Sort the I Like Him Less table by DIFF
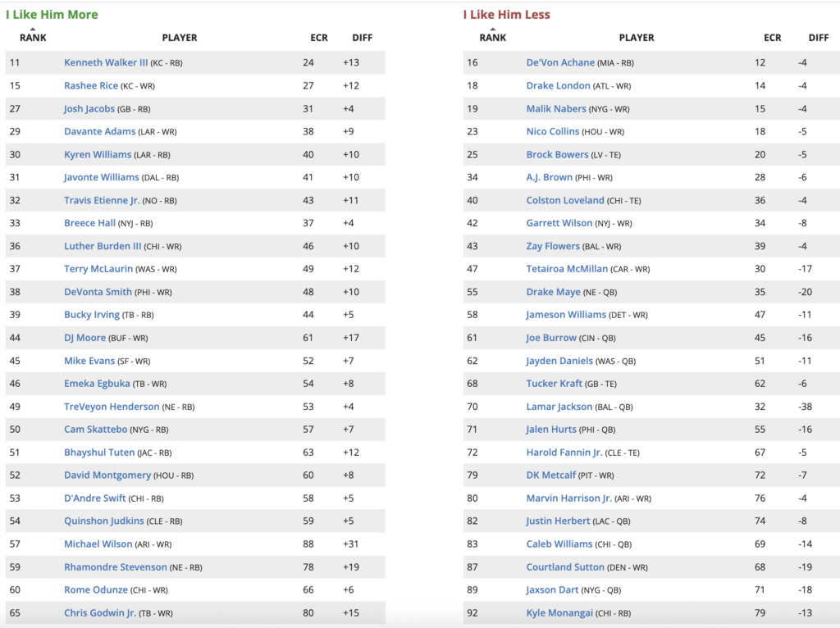Image resolution: width=840 pixels, height=628 pixels. 818,38
